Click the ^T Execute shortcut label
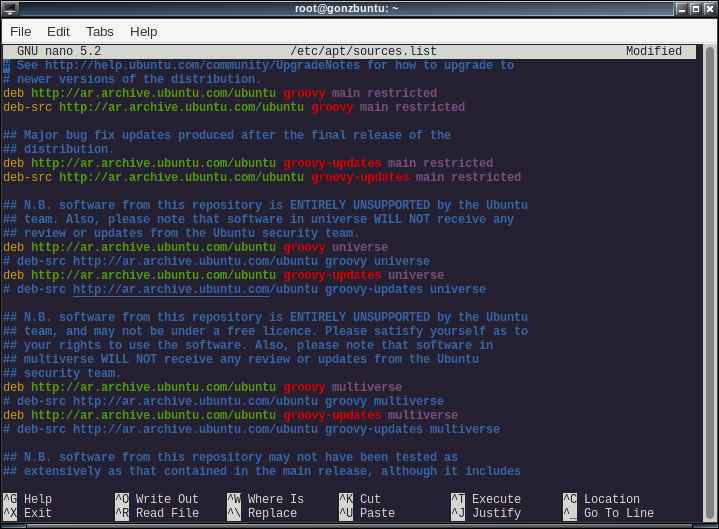Screen dimensions: 719x529 486,499
